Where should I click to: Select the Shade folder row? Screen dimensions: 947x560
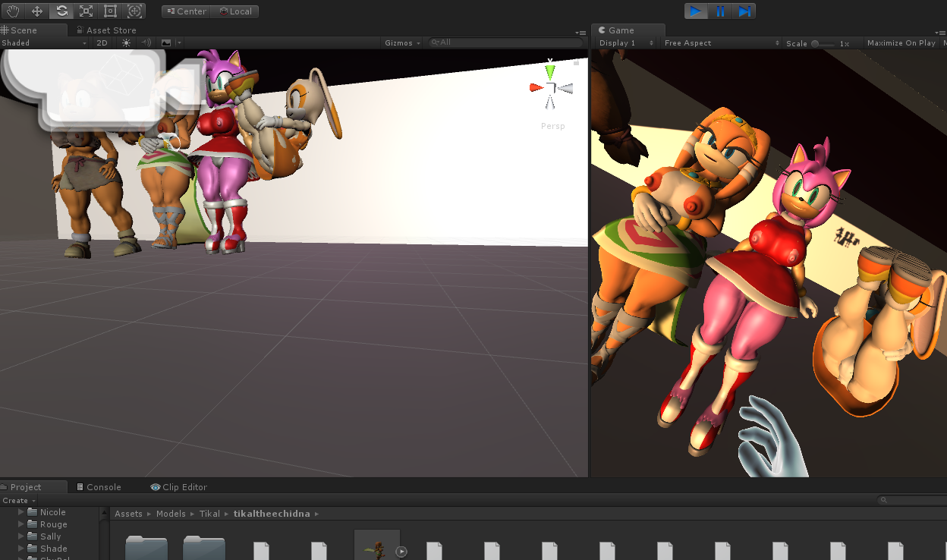pos(49,549)
